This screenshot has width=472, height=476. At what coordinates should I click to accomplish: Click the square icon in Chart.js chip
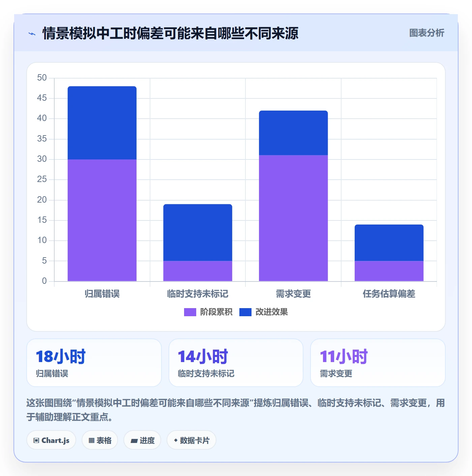click(36, 441)
